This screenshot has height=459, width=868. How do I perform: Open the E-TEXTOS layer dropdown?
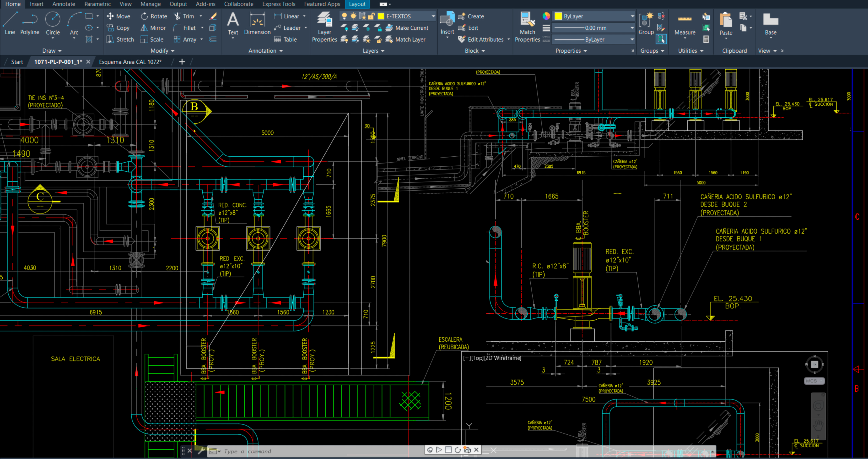click(433, 16)
